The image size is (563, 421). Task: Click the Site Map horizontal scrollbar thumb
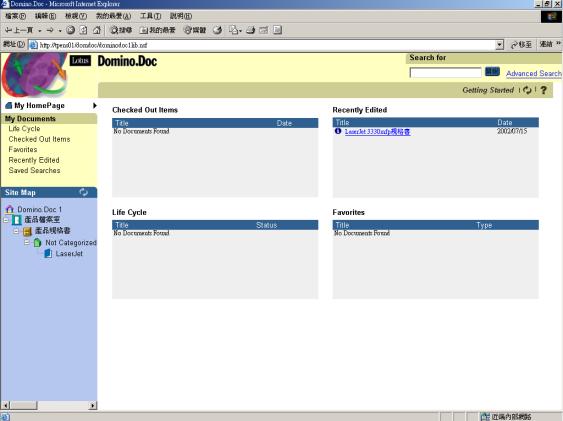pos(23,406)
